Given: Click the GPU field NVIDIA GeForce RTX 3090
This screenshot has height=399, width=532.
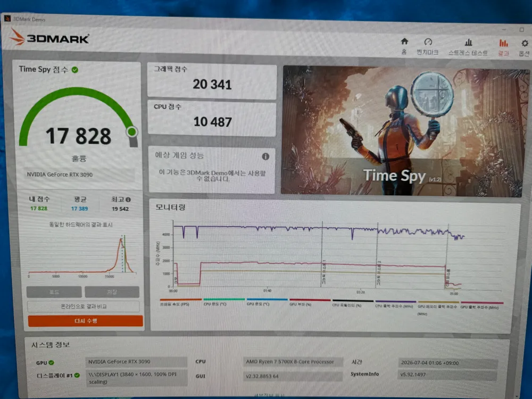Looking at the screenshot, I should click(136, 362).
